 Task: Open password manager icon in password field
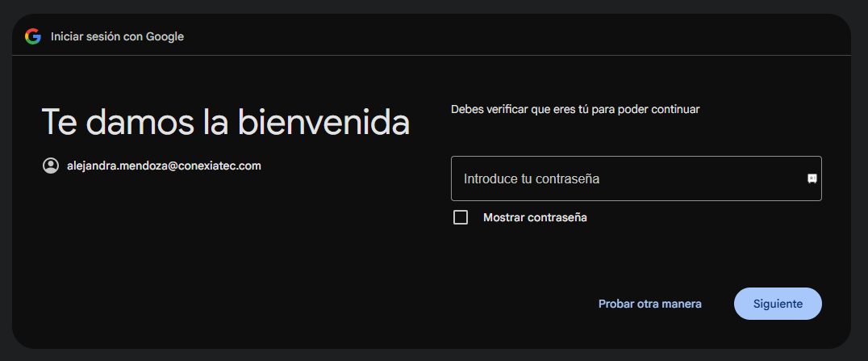(812, 178)
